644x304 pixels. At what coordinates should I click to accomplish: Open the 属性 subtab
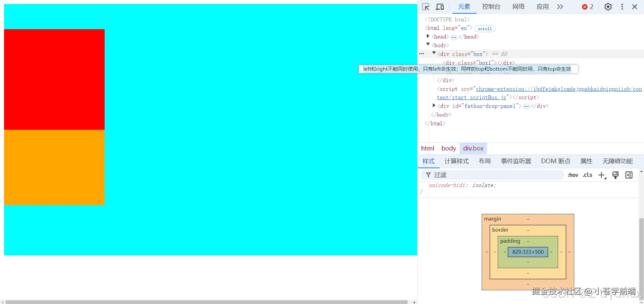pos(586,161)
